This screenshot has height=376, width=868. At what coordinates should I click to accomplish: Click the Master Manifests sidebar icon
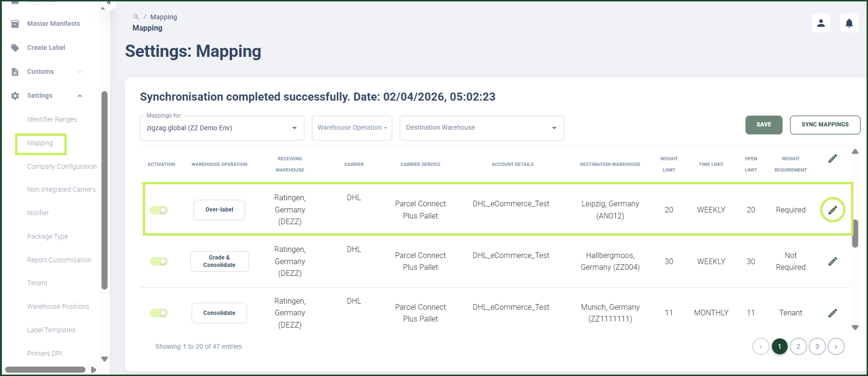coord(15,23)
